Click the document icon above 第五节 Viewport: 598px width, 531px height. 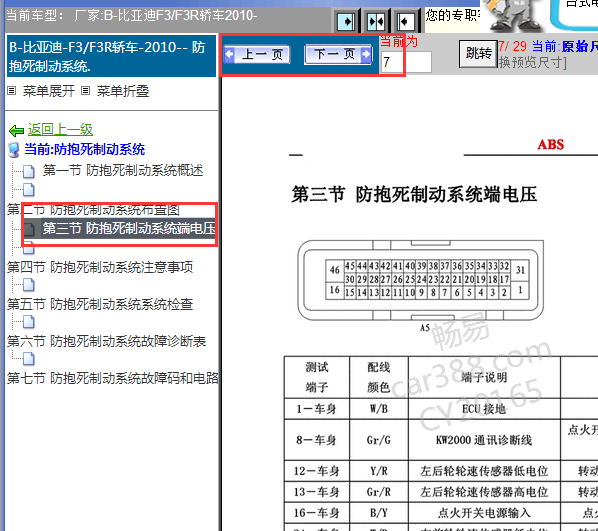[x=29, y=285]
